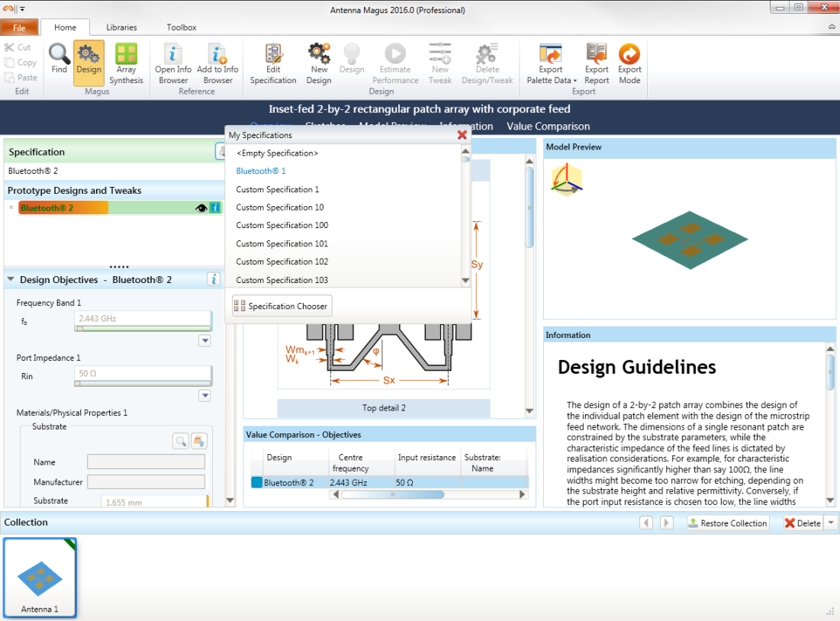Click New Tweak
This screenshot has width=840, height=621.
(x=439, y=63)
